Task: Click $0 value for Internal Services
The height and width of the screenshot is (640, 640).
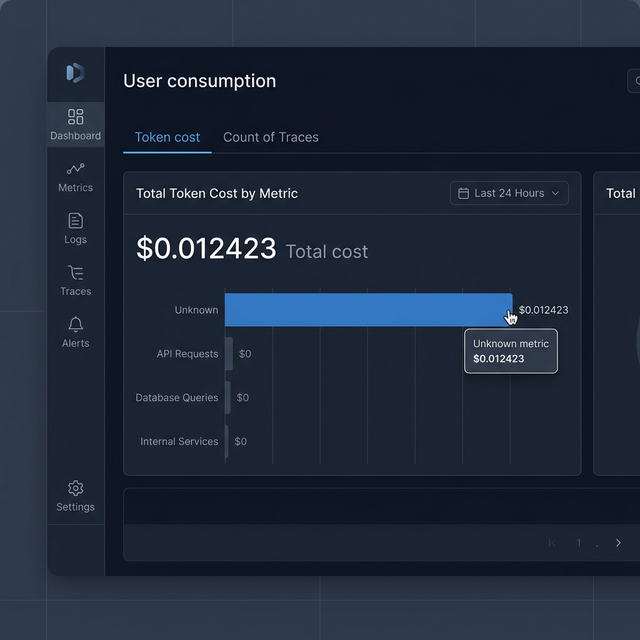Action: pos(241,442)
